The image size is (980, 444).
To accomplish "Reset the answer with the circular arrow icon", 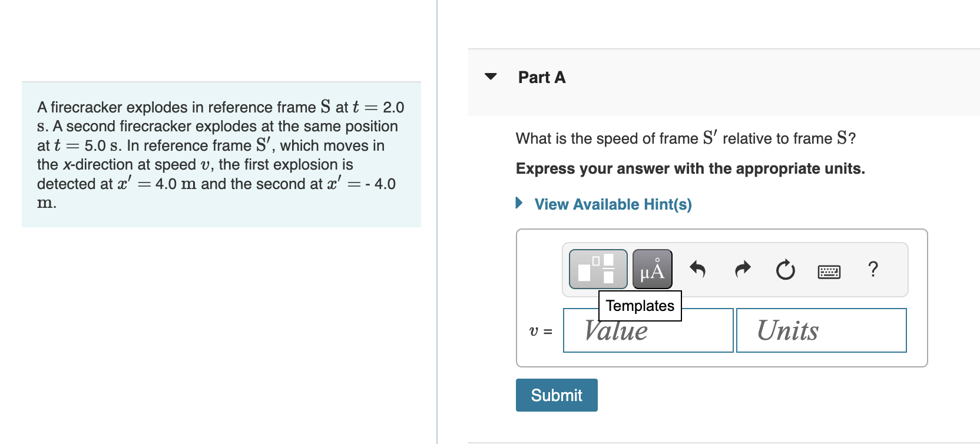I will click(784, 270).
